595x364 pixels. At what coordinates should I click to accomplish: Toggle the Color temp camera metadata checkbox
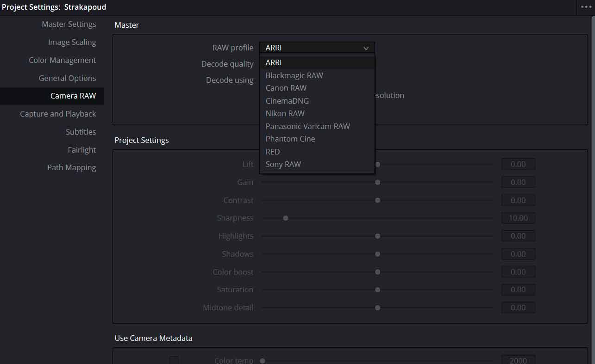(x=174, y=360)
